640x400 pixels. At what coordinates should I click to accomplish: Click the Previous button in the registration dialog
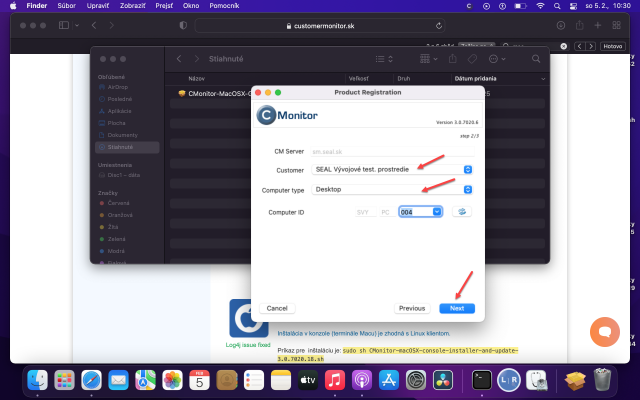click(412, 308)
